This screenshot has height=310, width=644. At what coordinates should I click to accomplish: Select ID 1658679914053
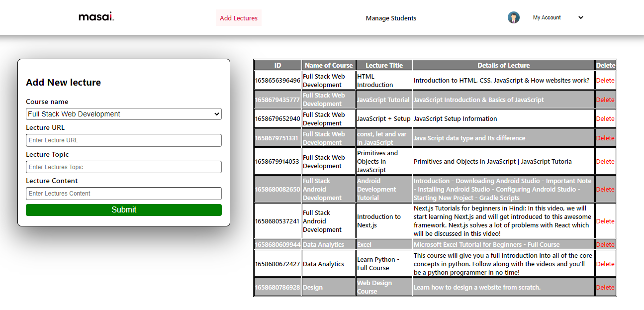277,162
